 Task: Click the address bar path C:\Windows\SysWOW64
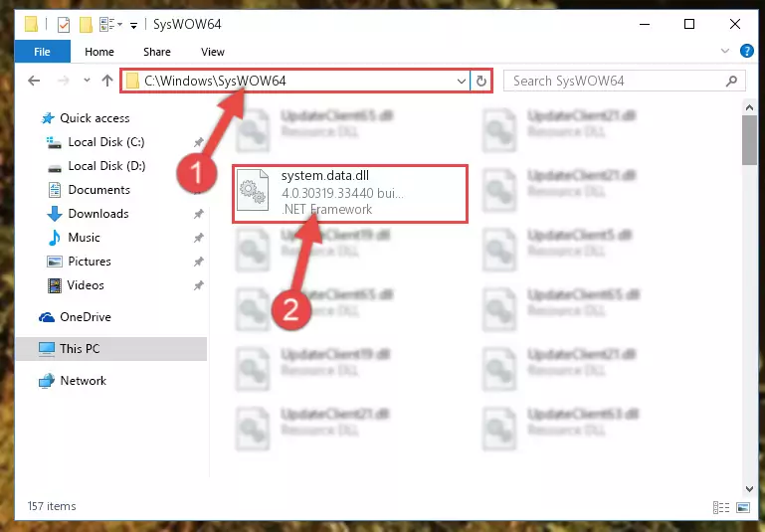(x=215, y=81)
